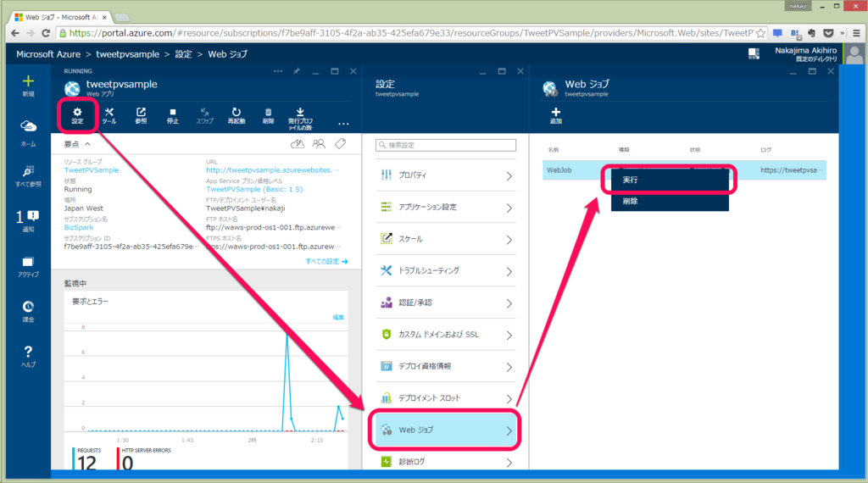868x483 pixels.
Task: Click HTTP SERVER ERRORS 0 metric
Action: 144,458
